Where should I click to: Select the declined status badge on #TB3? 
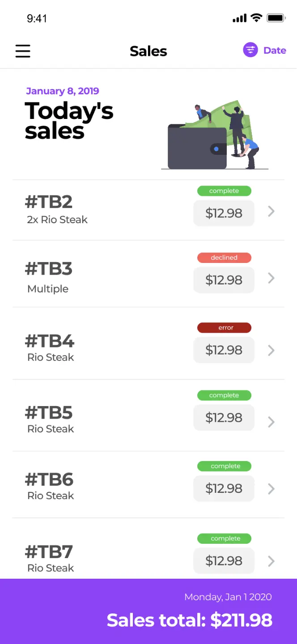pos(224,258)
